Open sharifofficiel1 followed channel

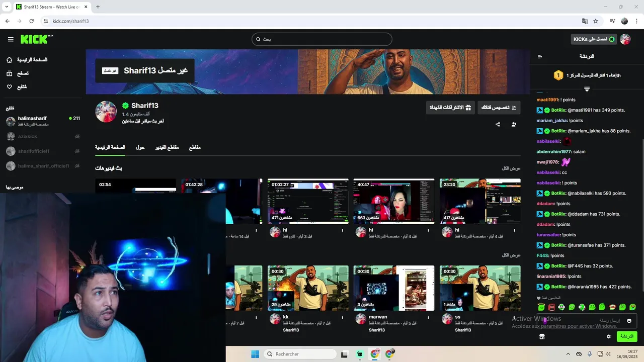tap(43, 151)
